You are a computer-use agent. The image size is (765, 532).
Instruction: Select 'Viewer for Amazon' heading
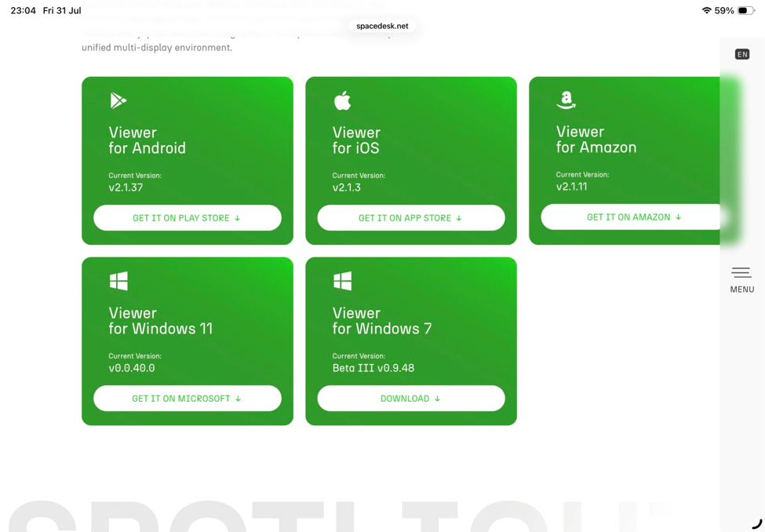[596, 139]
